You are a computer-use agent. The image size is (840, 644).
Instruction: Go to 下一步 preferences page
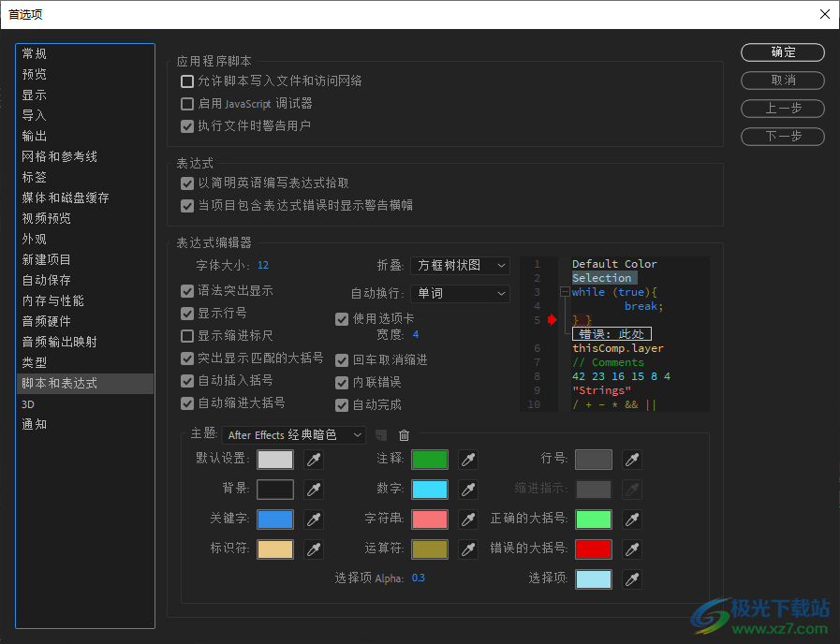point(783,136)
